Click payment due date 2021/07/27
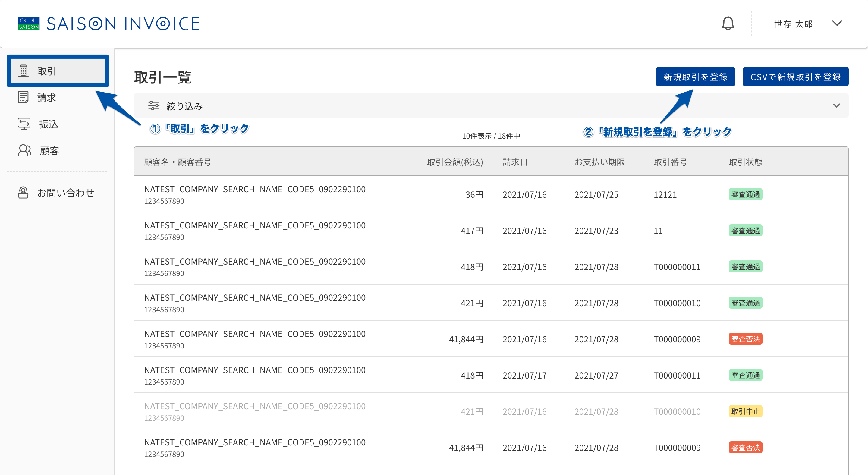868x475 pixels. pos(596,375)
